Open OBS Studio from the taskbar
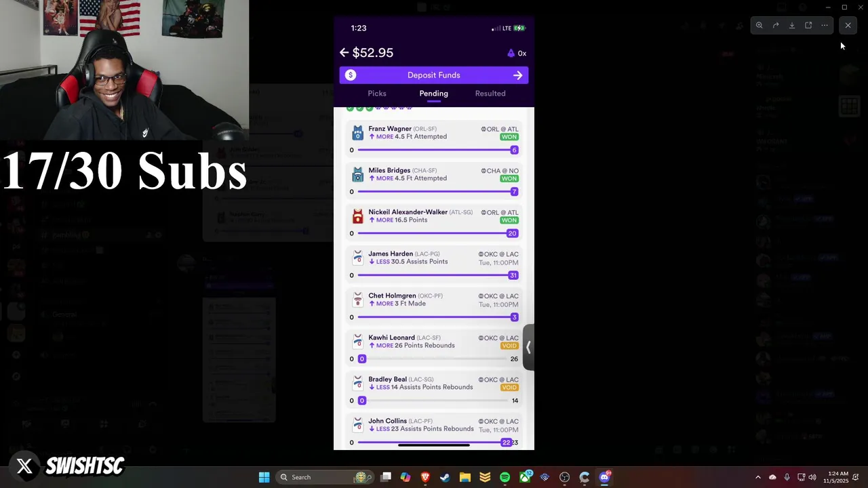The width and height of the screenshot is (868, 488). coord(564,477)
